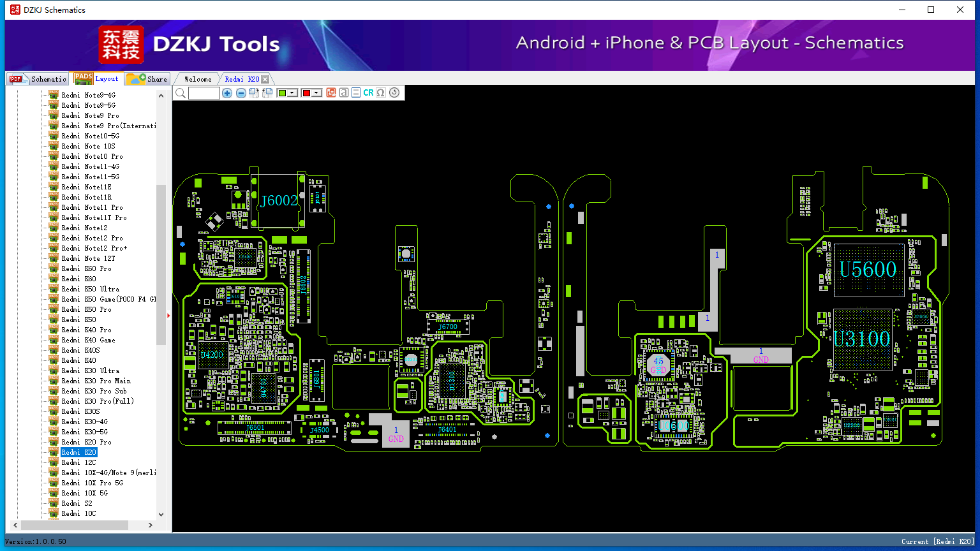Click the circular reset arrow toolbar icon
Screen dimensions: 980x551
click(394, 93)
